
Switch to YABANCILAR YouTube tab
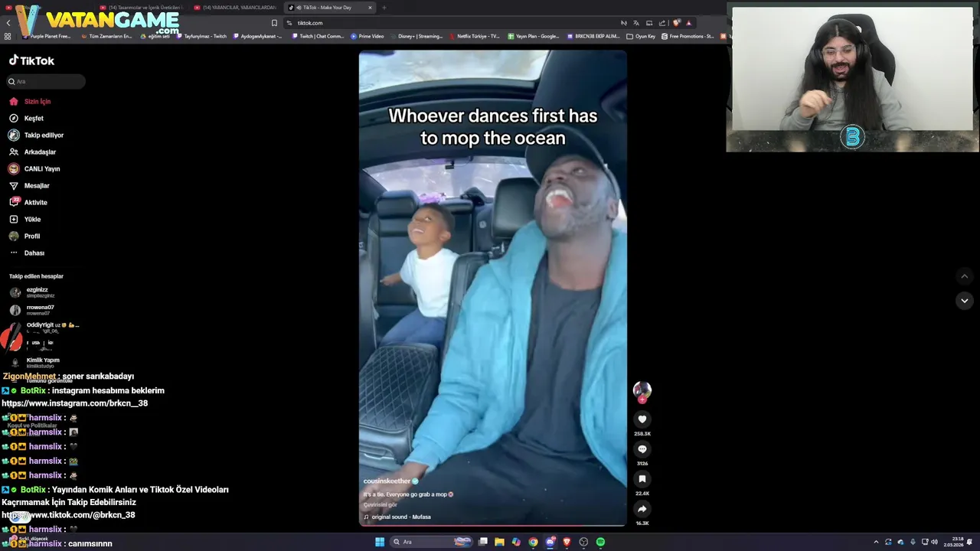[x=235, y=8]
